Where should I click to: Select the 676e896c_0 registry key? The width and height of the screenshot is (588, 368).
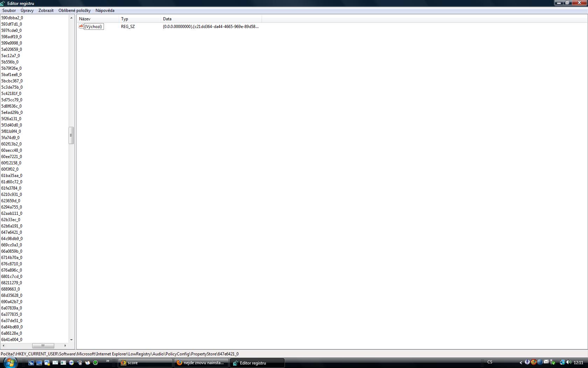point(12,270)
